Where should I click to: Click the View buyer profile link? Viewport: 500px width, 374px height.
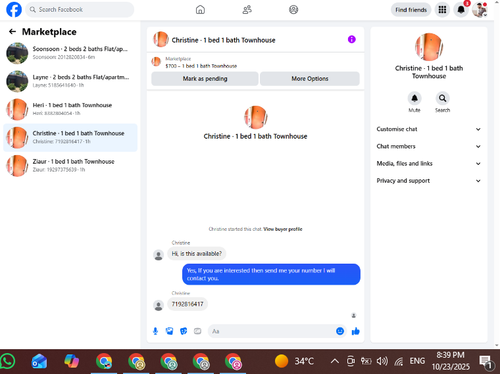[283, 229]
